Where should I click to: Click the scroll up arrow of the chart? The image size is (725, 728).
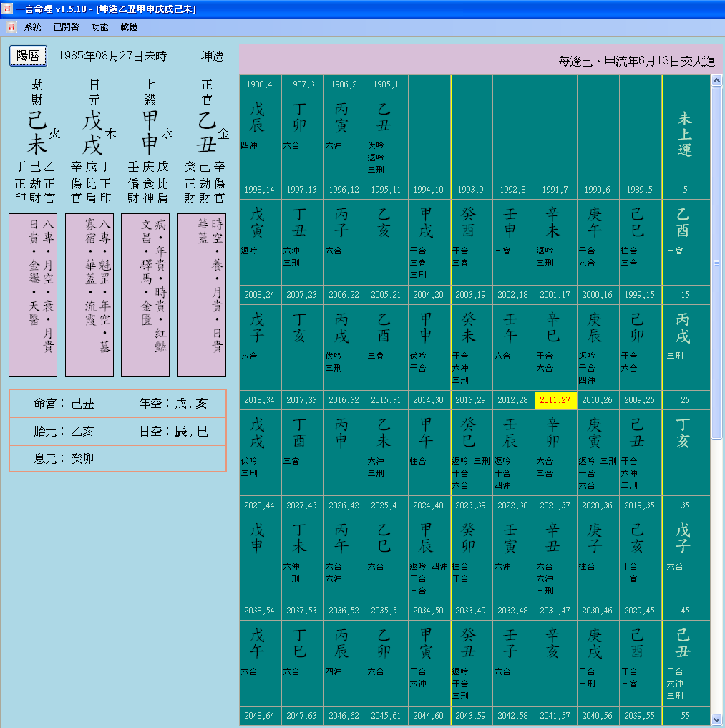(x=716, y=80)
